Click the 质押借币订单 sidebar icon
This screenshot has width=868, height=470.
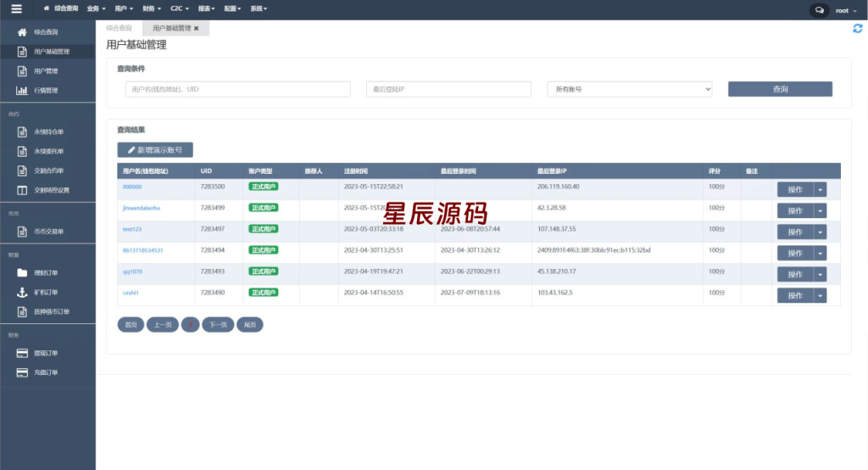point(22,311)
